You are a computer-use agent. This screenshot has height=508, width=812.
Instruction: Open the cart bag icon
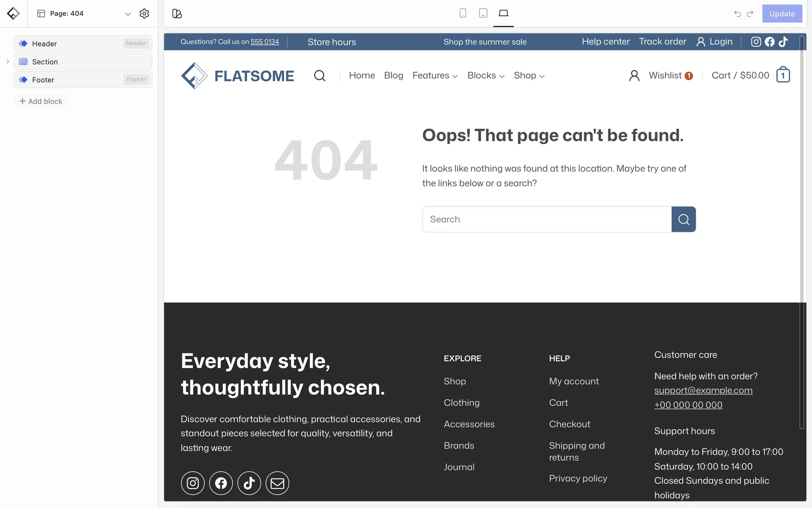783,75
